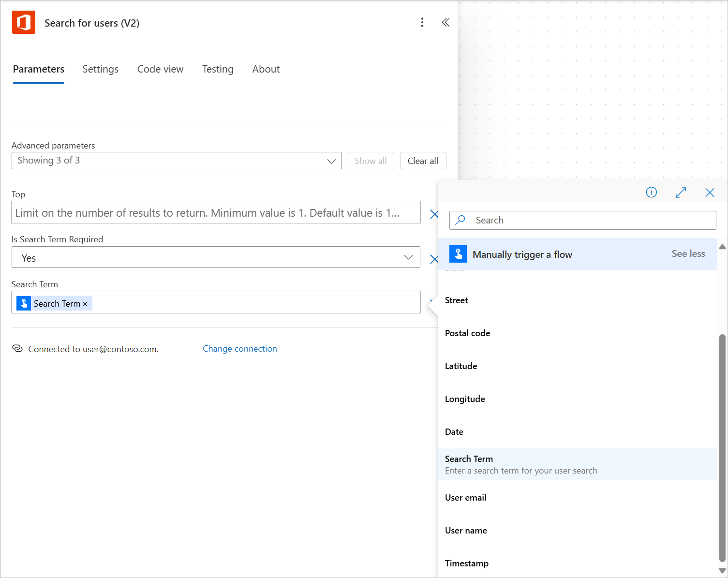Remove the Is Search Term Required parameter
Image resolution: width=728 pixels, height=578 pixels.
434,259
